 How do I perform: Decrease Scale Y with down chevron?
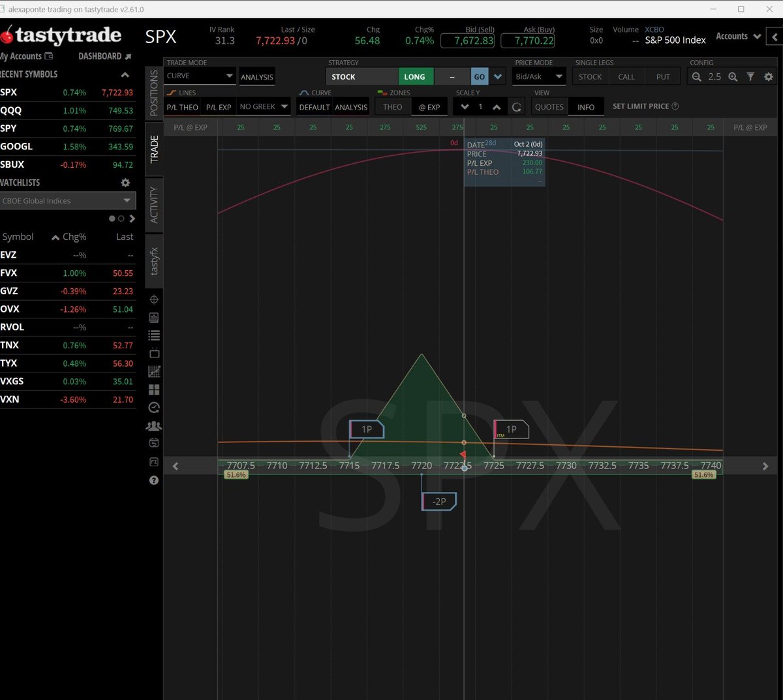coord(465,107)
